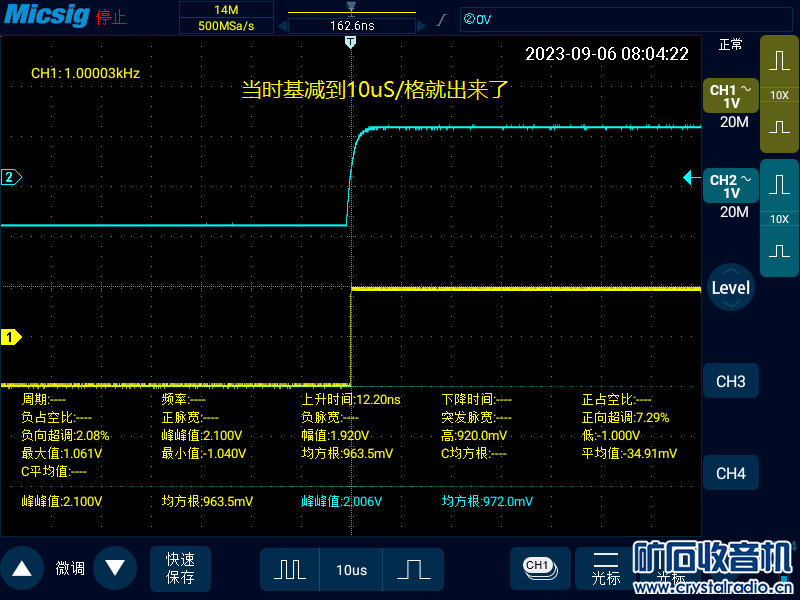Select the 正向超调:7.29% measurement

pos(626,418)
